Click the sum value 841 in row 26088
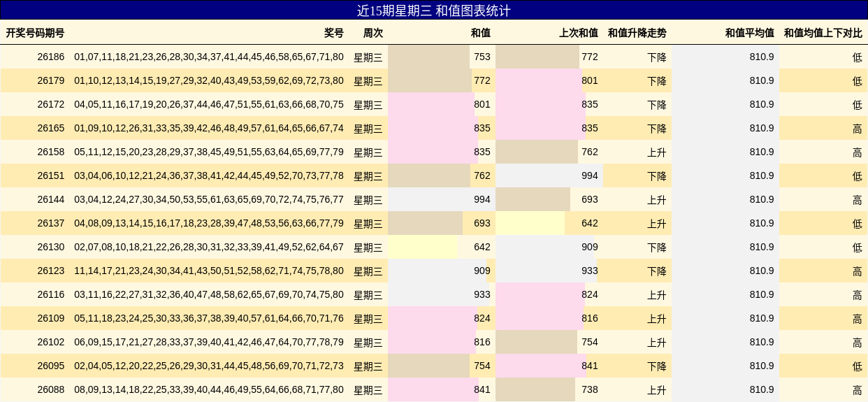Viewport: 868px width, 402px height. [482, 389]
